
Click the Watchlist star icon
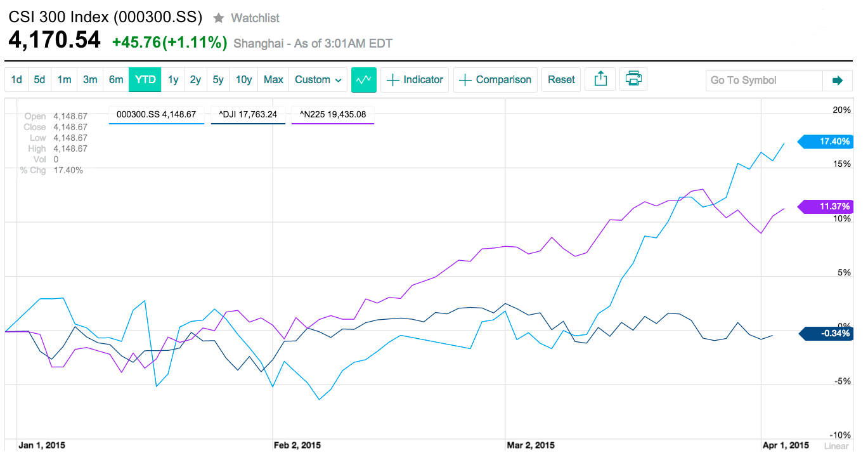(x=218, y=18)
